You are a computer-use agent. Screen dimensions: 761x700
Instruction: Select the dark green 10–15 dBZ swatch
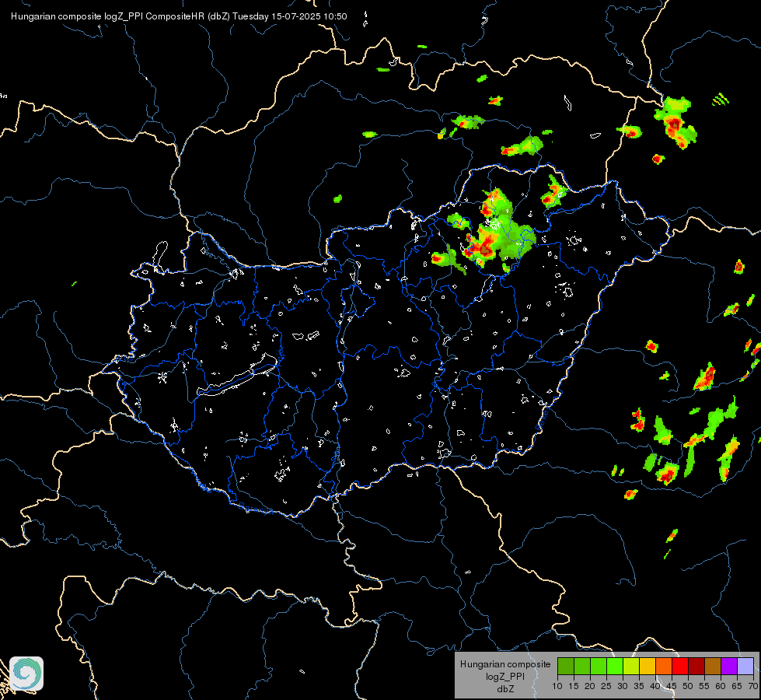[565, 666]
